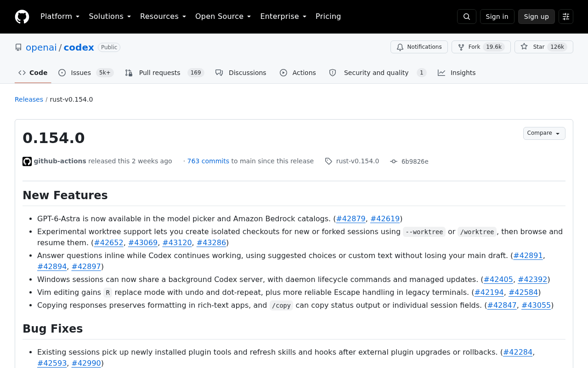This screenshot has height=368, width=588.
Task: Click the Notifications bell button
Action: [x=419, y=47]
